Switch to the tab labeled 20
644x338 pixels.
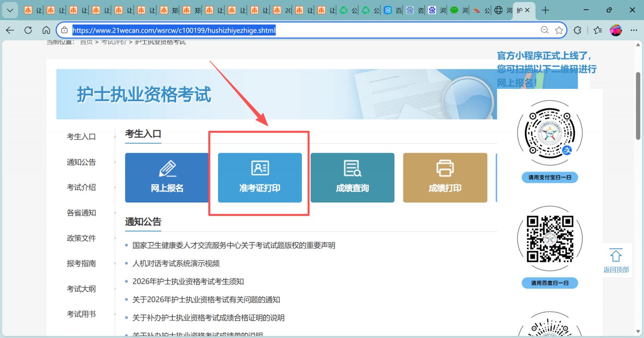[x=282, y=10]
